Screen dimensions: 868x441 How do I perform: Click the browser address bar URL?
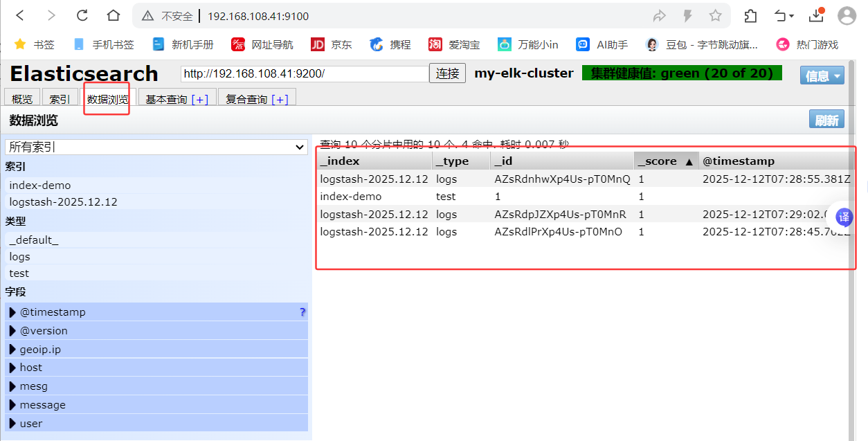pyautogui.click(x=258, y=16)
